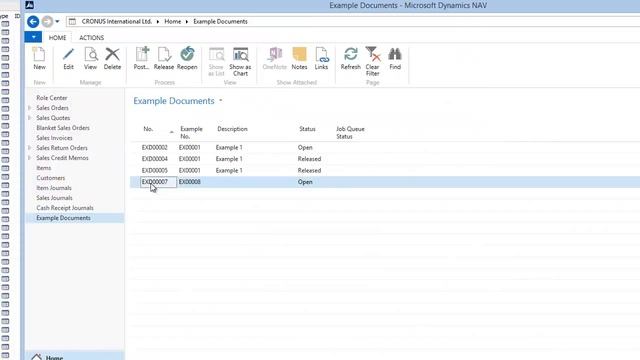Expand the Sales Orders tree node
Viewport: 640px width, 360px height.
(29, 108)
